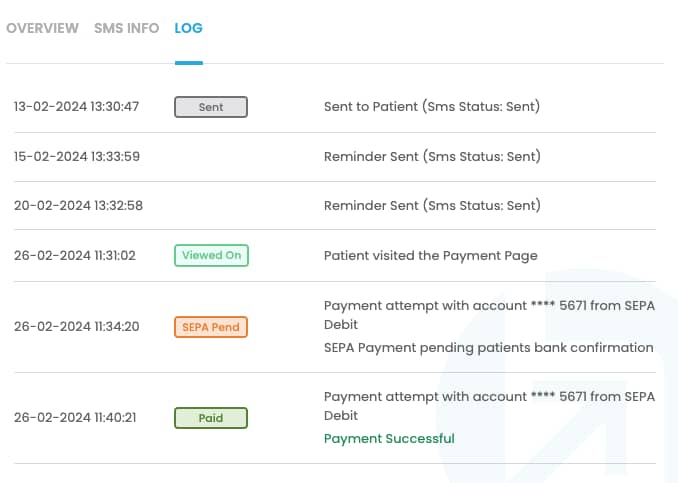The height and width of the screenshot is (483, 678).
Task: Select the 13-02-2024 13:30:47 timestamp
Action: click(x=76, y=107)
